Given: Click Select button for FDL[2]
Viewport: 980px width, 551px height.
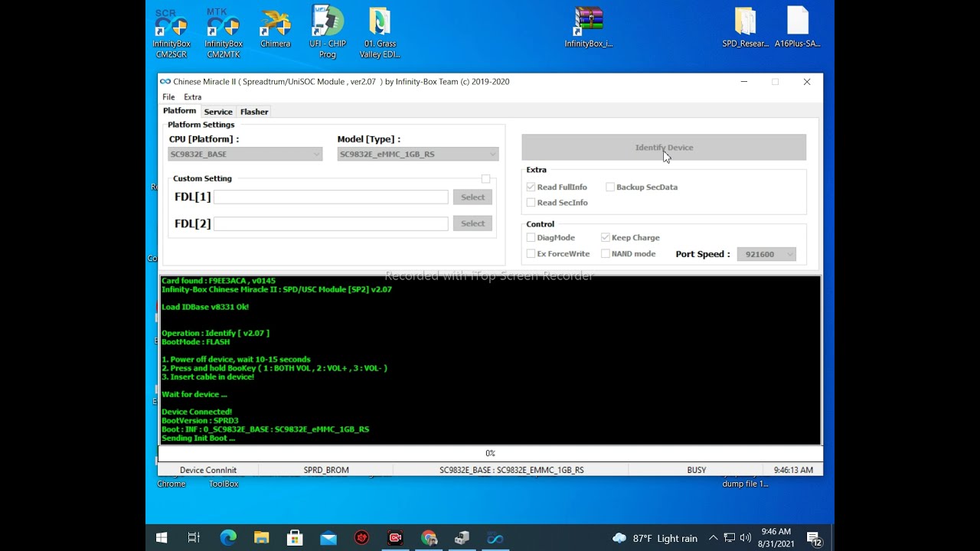Looking at the screenshot, I should tap(472, 223).
